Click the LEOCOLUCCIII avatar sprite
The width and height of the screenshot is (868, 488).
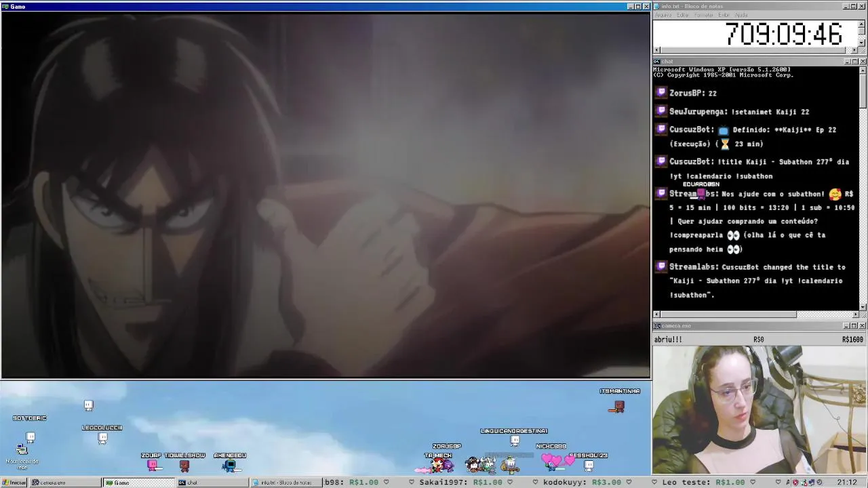102,439
